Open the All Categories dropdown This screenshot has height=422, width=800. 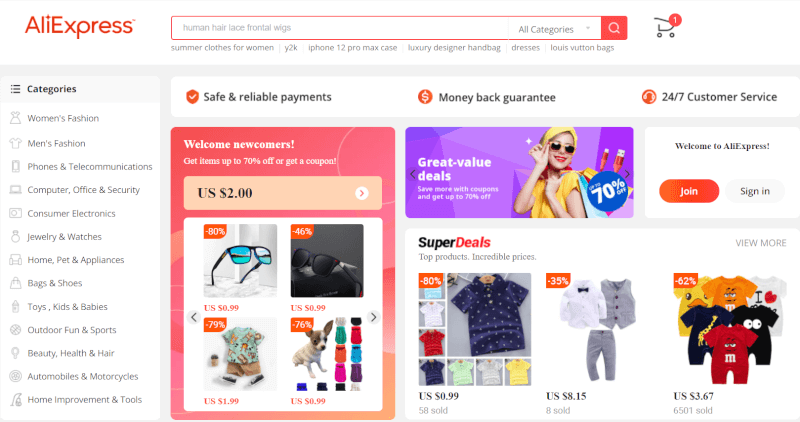click(555, 29)
